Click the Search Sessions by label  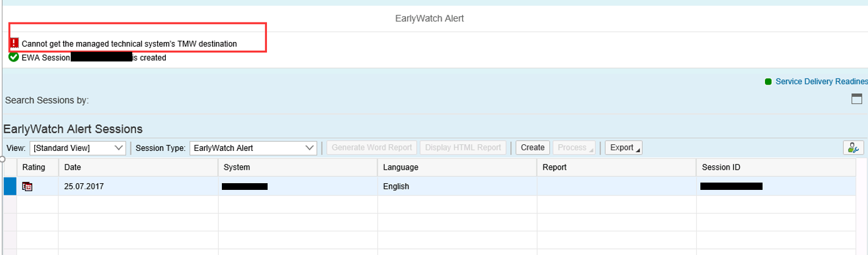(x=47, y=100)
